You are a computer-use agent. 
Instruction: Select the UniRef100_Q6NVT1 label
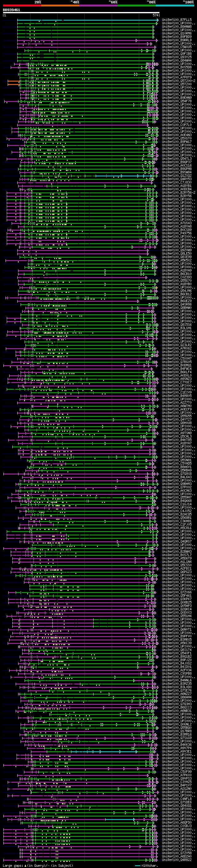tap(177, 629)
